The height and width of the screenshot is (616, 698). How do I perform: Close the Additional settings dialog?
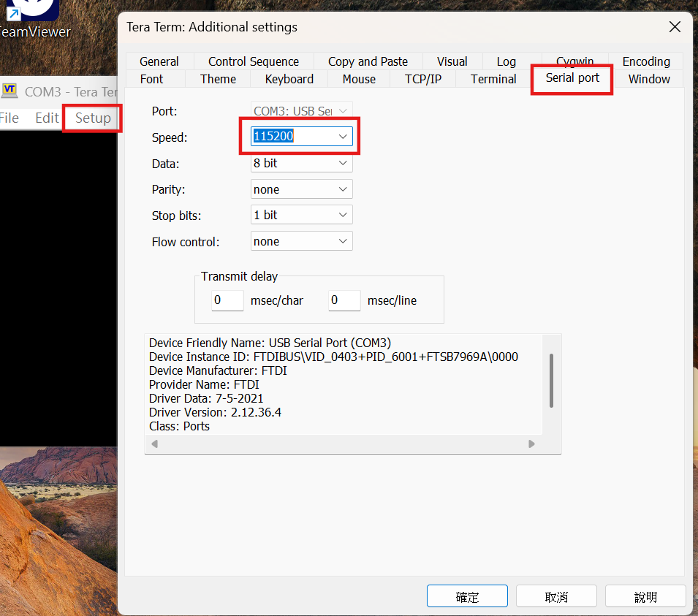point(675,27)
